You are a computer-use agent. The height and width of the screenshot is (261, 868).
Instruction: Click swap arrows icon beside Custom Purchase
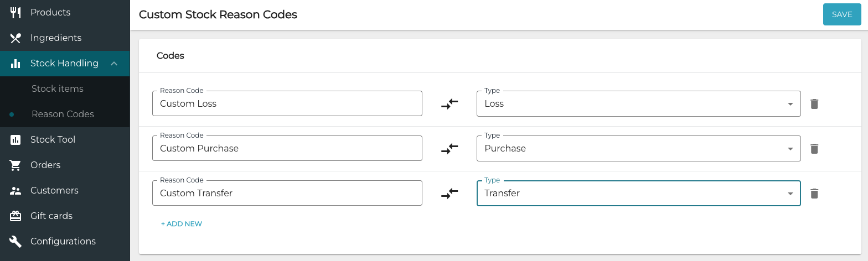(449, 149)
